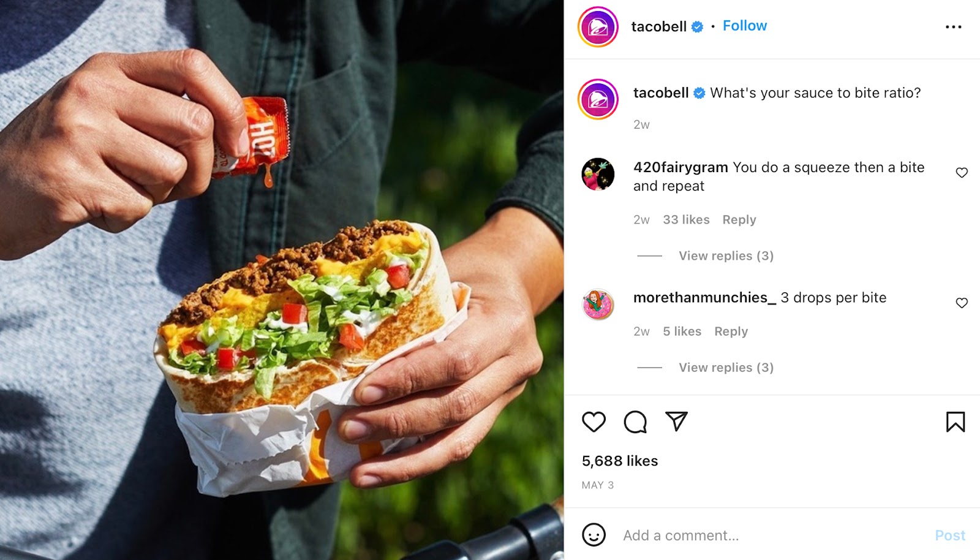Expand replies under morethanmunchies_ comment
980x560 pixels.
(726, 368)
